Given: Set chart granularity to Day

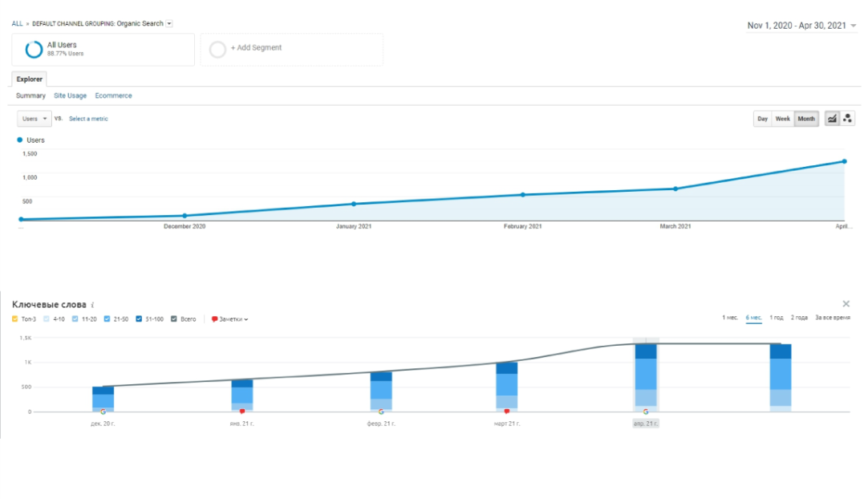Looking at the screenshot, I should [762, 119].
